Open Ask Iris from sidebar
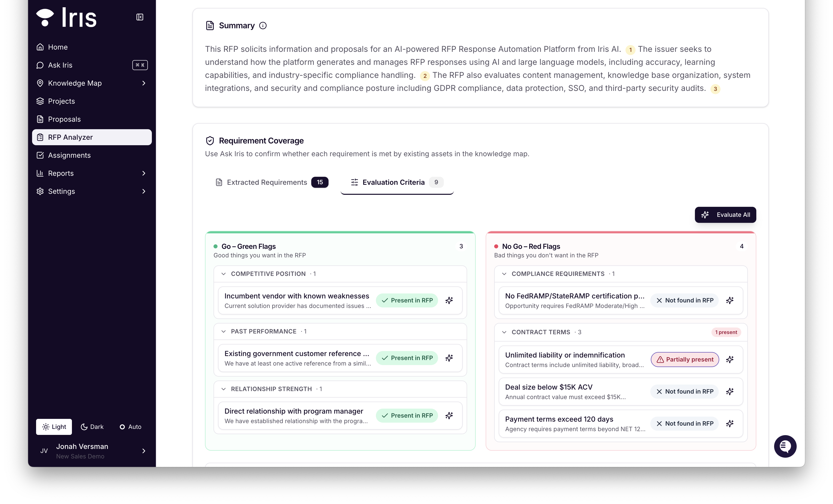This screenshot has width=833, height=504. [92, 65]
